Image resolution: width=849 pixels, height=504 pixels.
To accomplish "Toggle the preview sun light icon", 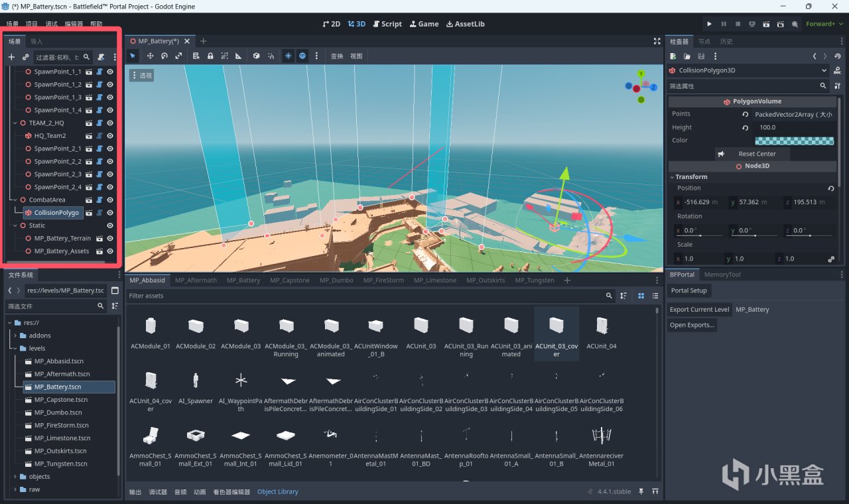I will (288, 56).
